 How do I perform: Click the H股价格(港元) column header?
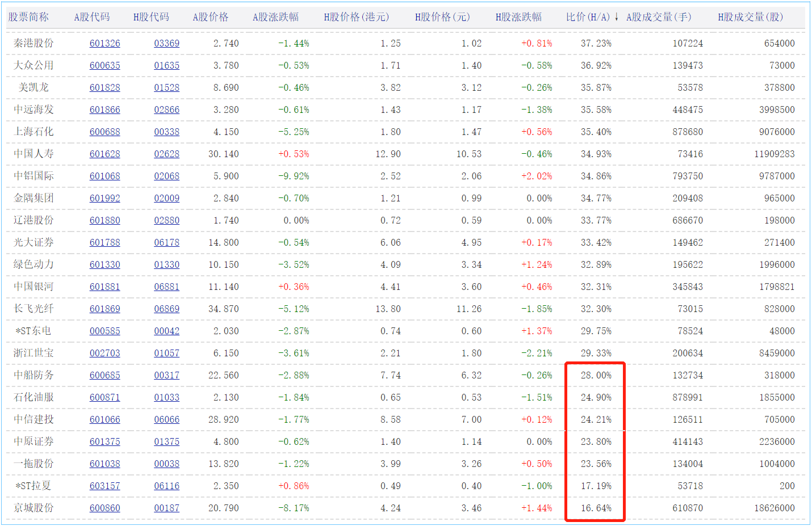(357, 17)
